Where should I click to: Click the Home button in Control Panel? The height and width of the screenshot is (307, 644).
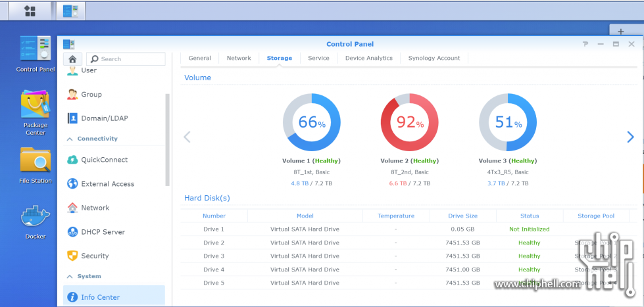pyautogui.click(x=72, y=59)
